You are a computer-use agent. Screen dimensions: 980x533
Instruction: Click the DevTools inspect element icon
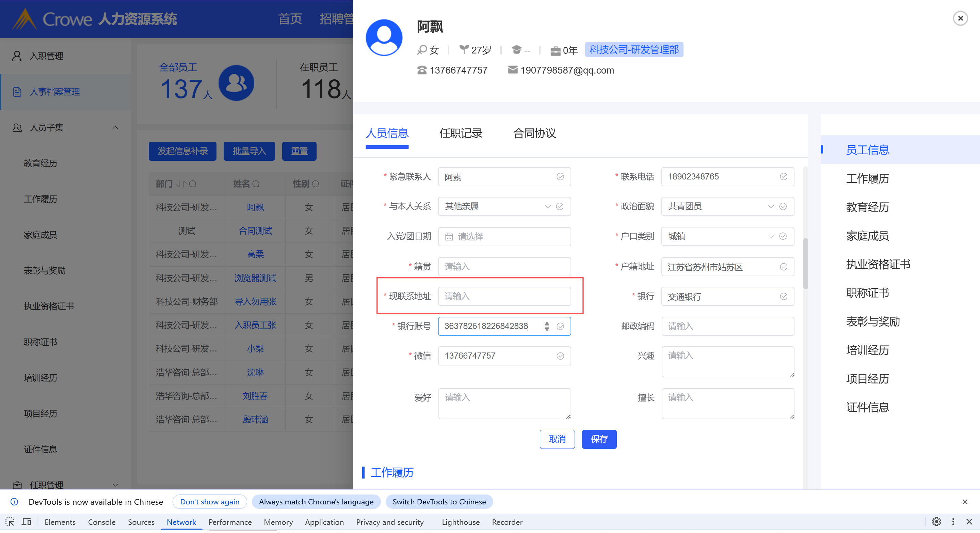click(10, 521)
